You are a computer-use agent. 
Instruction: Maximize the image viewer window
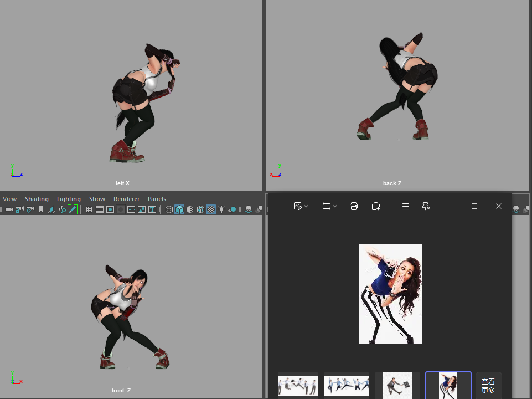[x=474, y=206]
